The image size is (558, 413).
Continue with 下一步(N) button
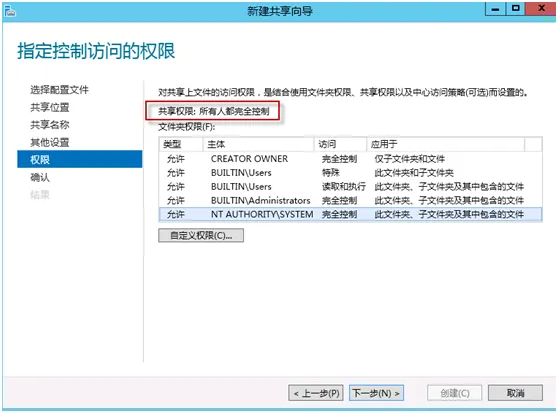(x=376, y=393)
